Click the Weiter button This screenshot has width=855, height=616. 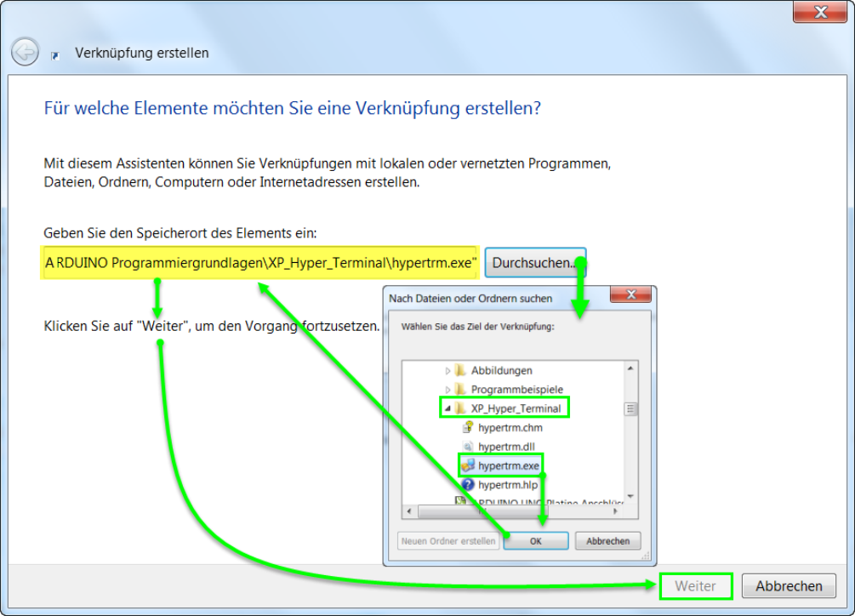(x=695, y=585)
